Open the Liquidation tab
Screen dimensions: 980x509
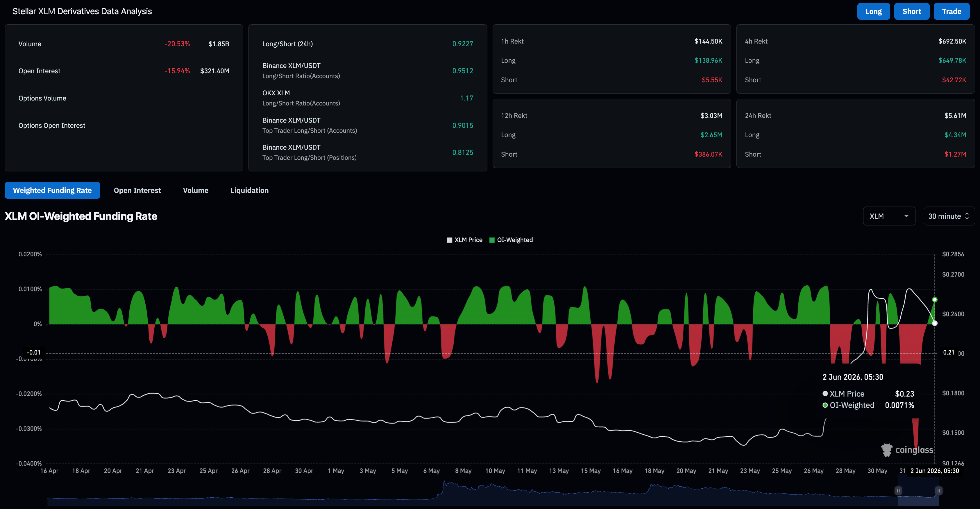point(250,190)
